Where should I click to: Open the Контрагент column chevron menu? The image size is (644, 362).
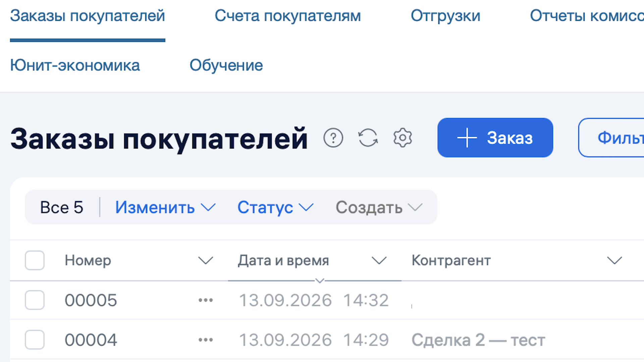615,260
